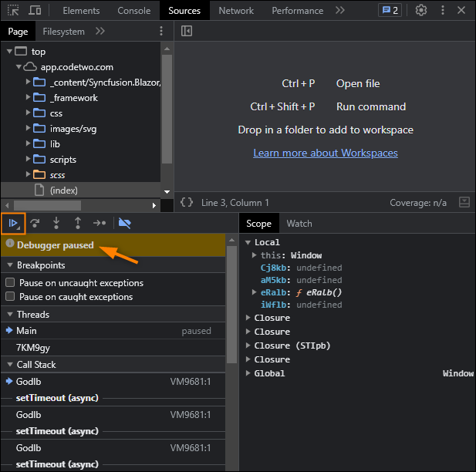
Task: Expand the images/svg folder
Action: 28,128
